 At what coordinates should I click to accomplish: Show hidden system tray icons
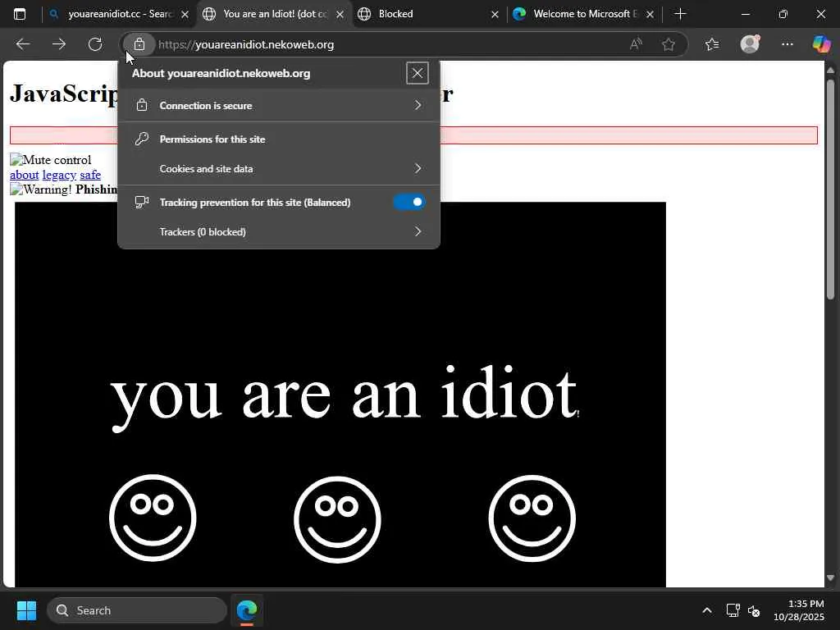[706, 610]
